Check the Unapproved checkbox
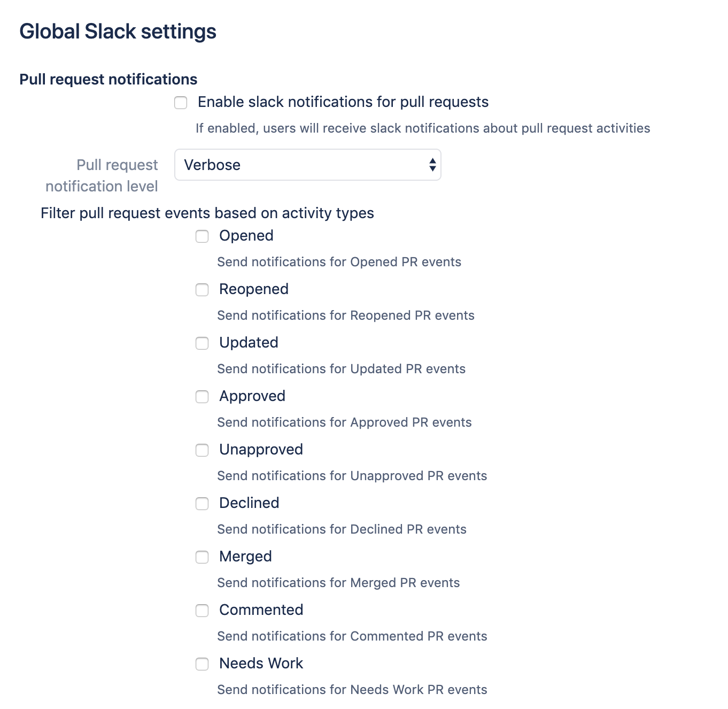Screen dimensions: 728x709 pos(202,450)
